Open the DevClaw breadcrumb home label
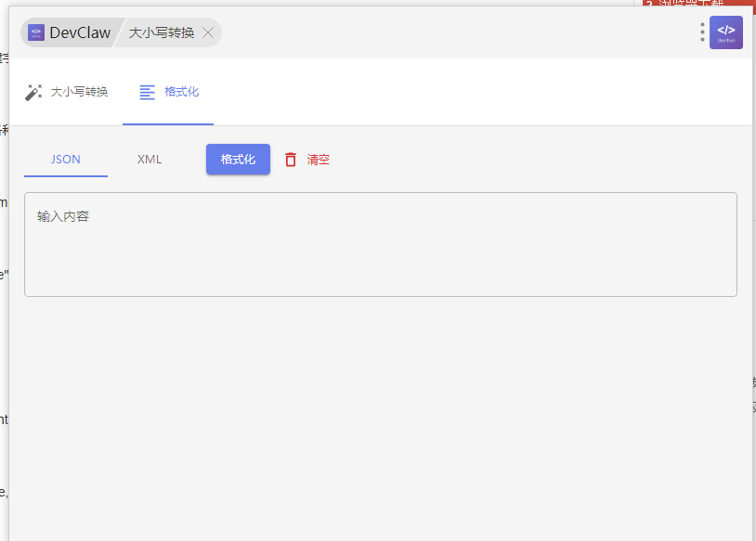The image size is (756, 541). 80,32
